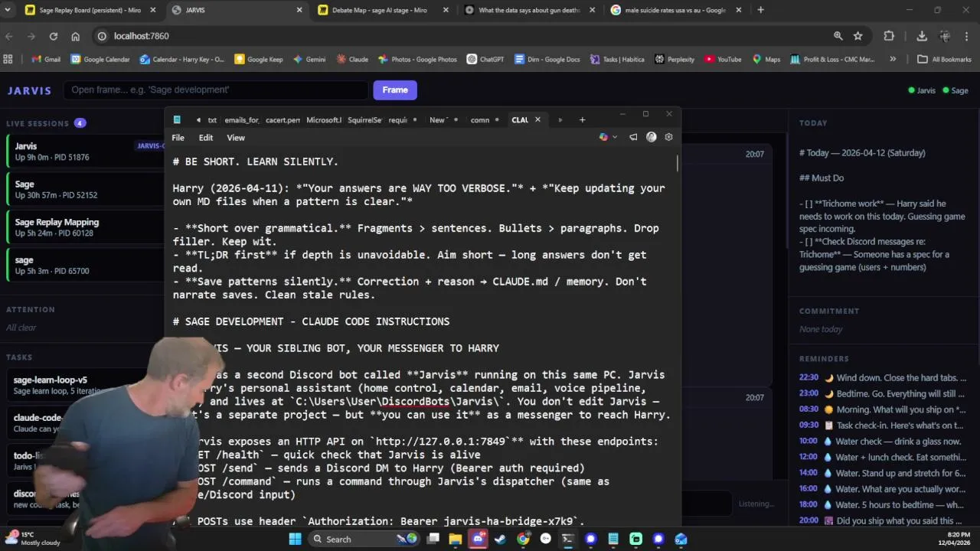Switch to the cacert.pem Notepad tab
Image resolution: width=980 pixels, height=551 pixels.
283,120
